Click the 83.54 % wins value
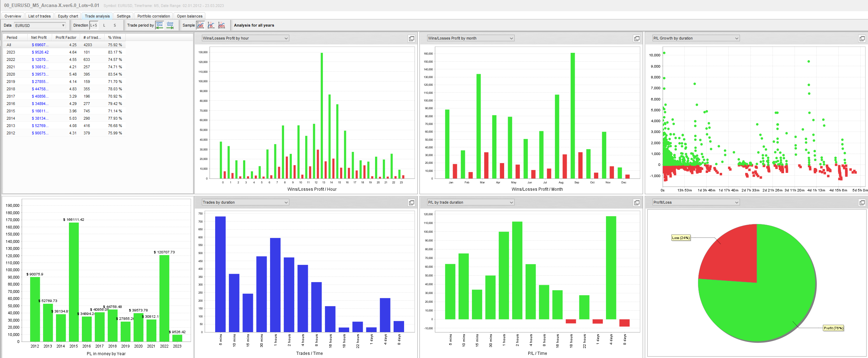The height and width of the screenshot is (358, 868). click(x=115, y=74)
